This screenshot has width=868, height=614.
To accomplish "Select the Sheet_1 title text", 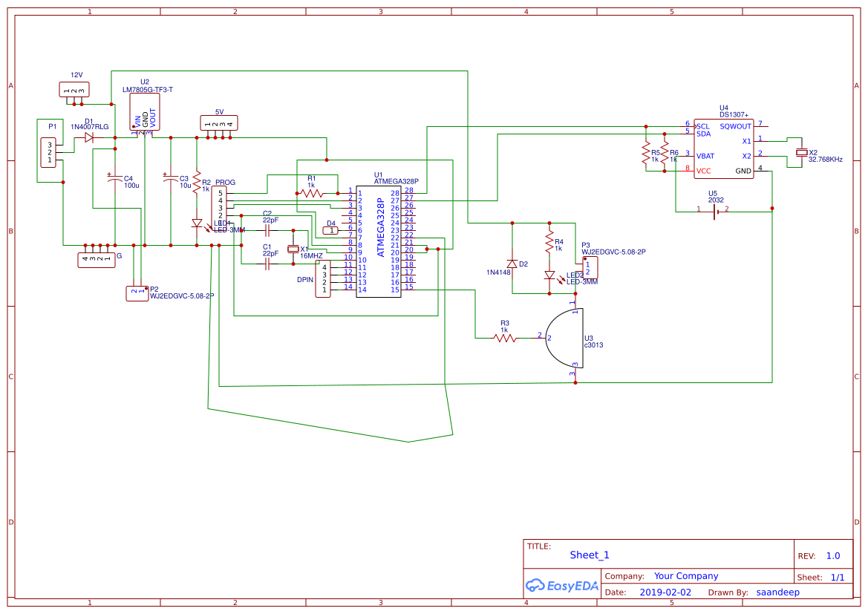I will (588, 555).
